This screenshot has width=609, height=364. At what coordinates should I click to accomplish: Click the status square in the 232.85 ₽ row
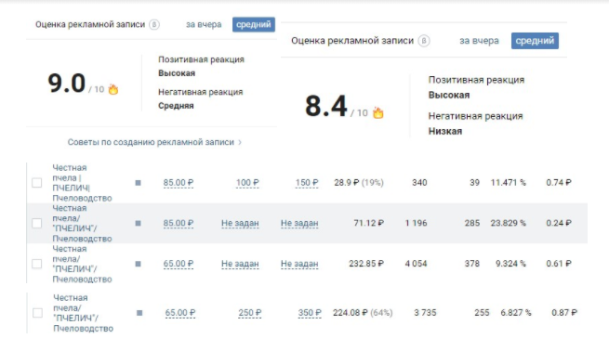tap(138, 264)
